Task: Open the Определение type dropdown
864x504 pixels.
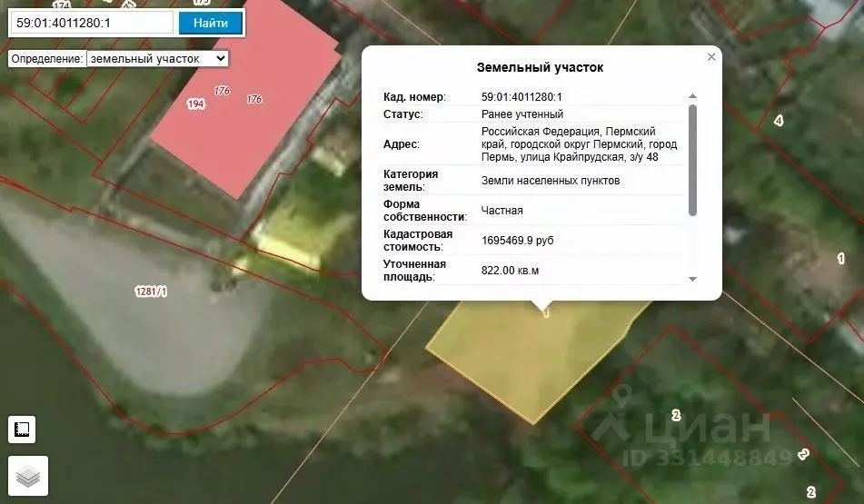Action: tap(157, 59)
